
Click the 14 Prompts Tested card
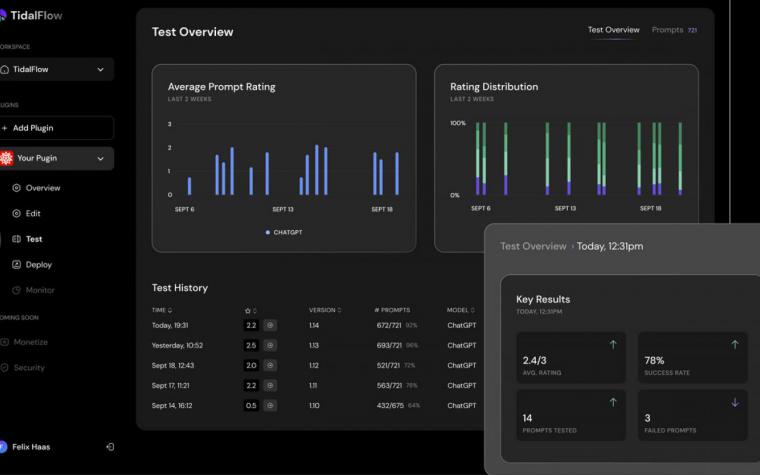(571, 415)
